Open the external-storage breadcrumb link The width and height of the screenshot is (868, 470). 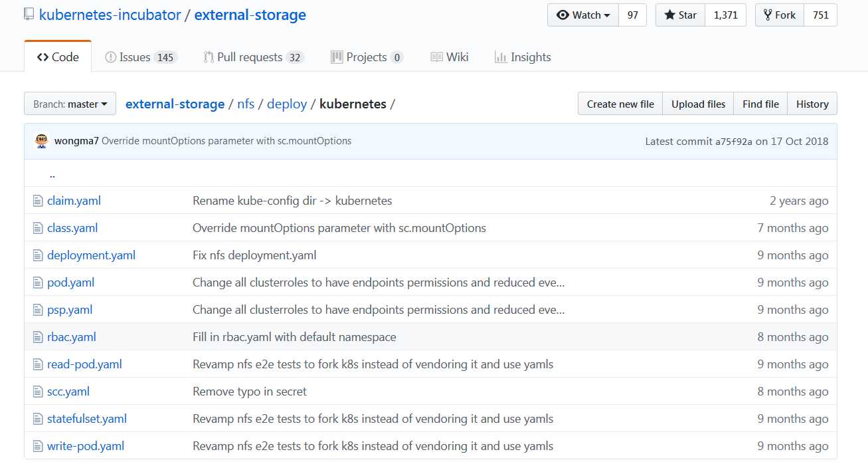175,104
